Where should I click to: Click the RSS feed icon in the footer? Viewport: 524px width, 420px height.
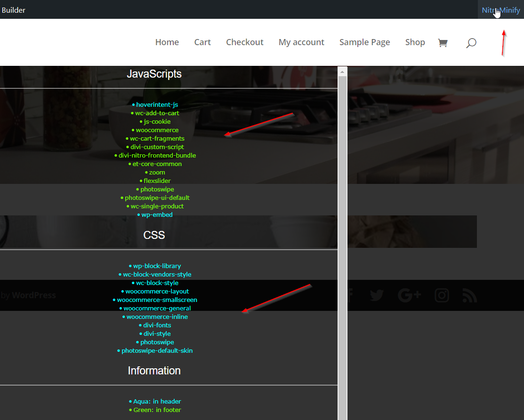coord(469,295)
